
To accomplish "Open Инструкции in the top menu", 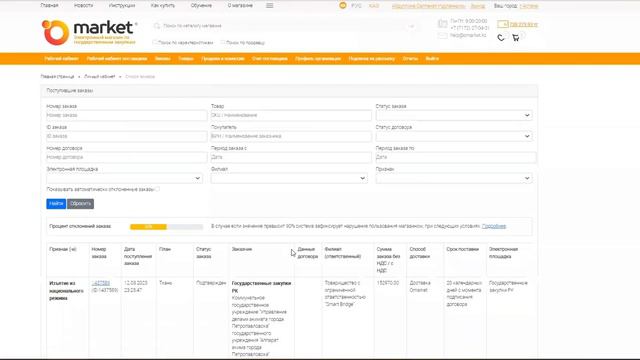I will click(122, 6).
